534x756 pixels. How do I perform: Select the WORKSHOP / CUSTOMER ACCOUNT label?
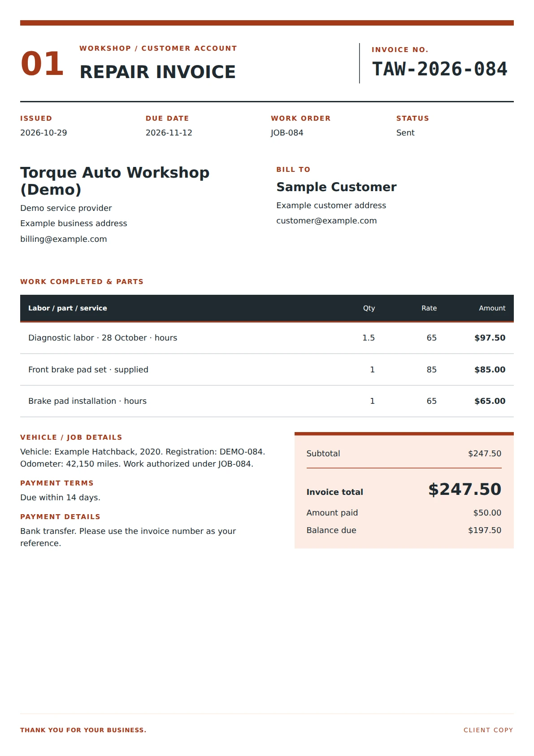point(158,48)
